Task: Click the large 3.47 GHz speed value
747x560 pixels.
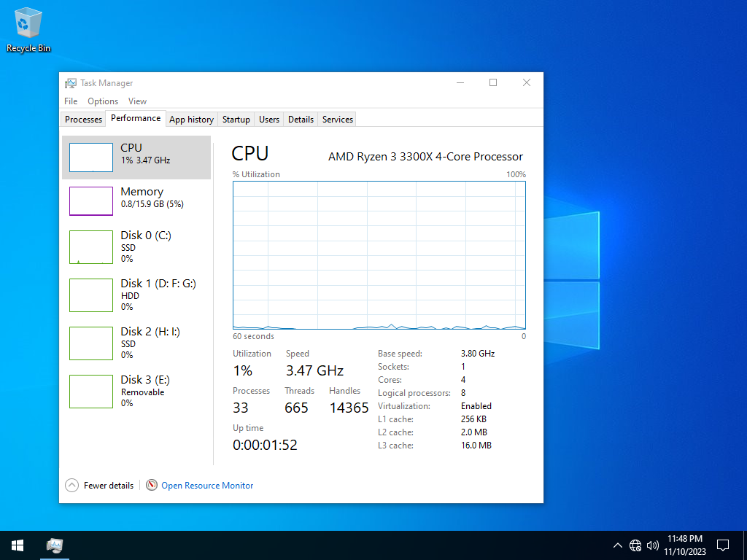Action: coord(314,370)
